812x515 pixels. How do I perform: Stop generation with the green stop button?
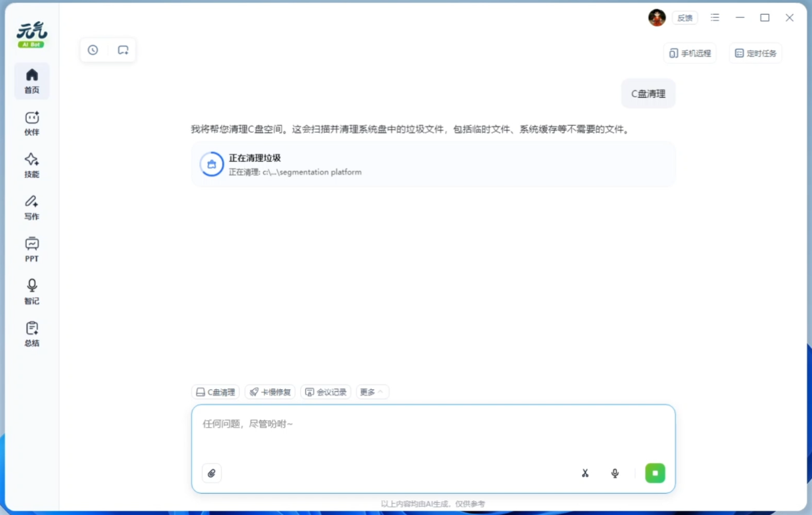click(655, 473)
